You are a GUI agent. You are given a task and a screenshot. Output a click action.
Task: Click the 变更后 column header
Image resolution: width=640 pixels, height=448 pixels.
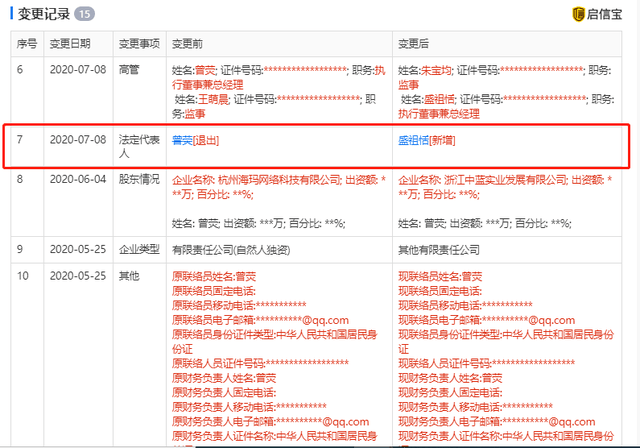click(415, 44)
